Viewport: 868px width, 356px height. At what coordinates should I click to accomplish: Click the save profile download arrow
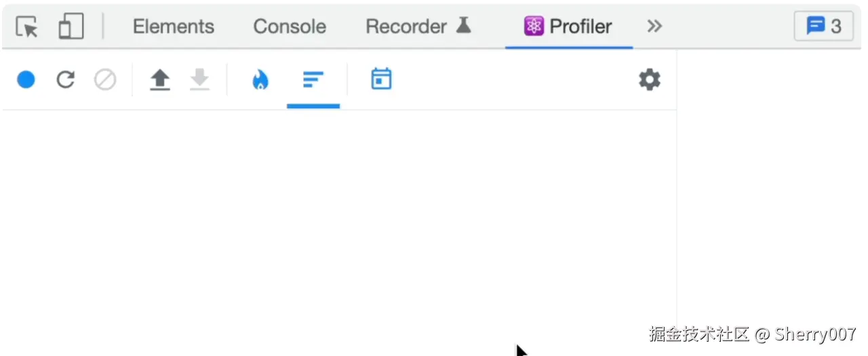[x=199, y=80]
